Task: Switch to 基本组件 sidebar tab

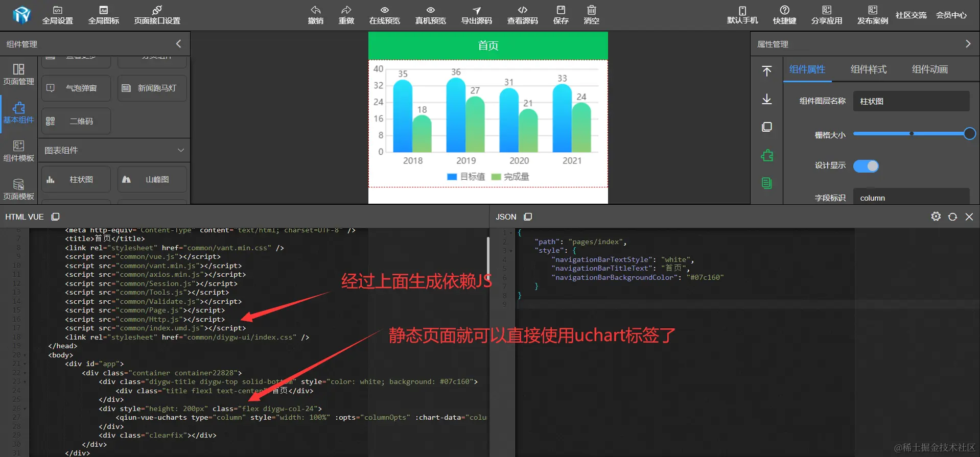Action: pos(18,113)
